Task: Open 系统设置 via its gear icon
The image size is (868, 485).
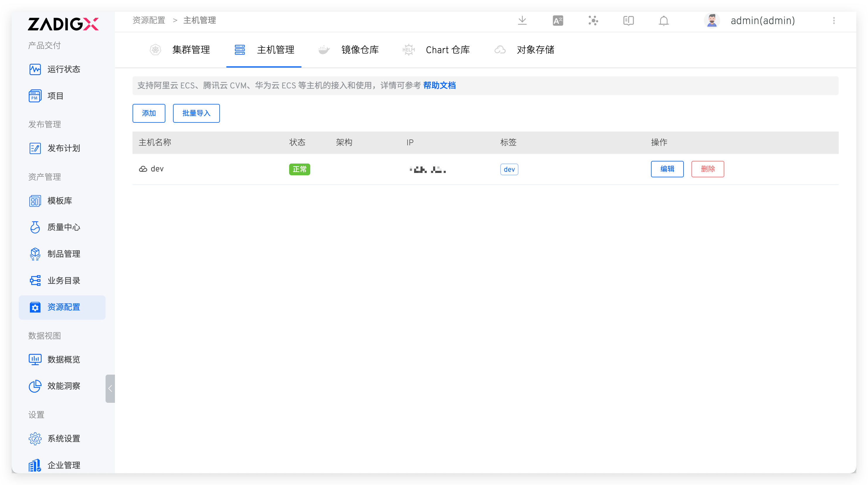Action: coord(35,438)
